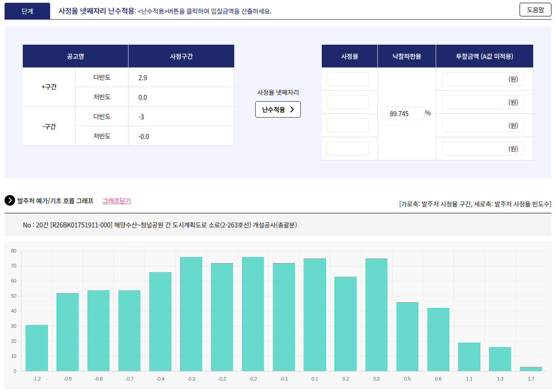Click the fourth 사정율 input field
This screenshot has width=556, height=392.
tap(348, 149)
